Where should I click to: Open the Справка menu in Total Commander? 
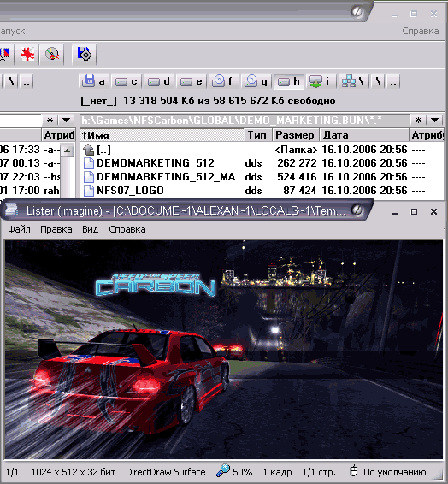point(421,31)
